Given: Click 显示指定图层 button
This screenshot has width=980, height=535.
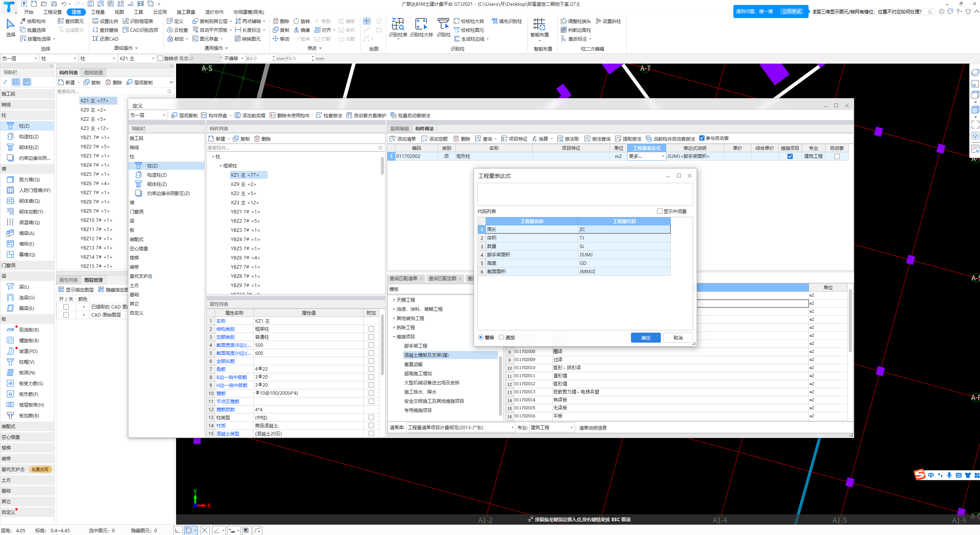Looking at the screenshot, I should tap(76, 290).
